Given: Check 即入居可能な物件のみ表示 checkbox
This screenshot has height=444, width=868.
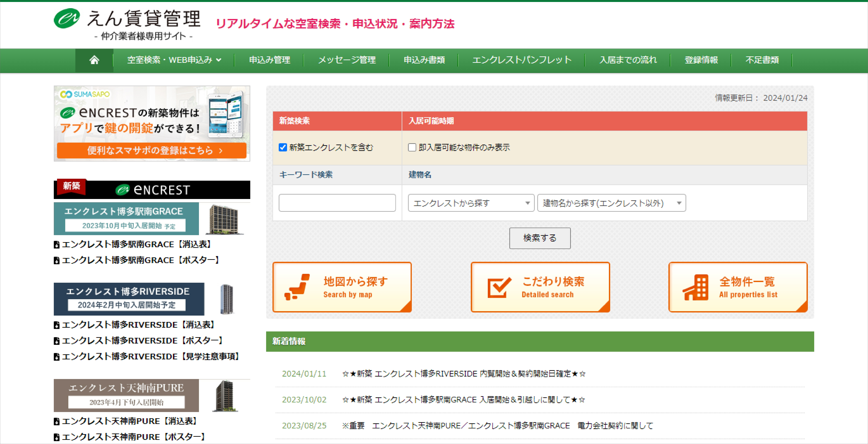Looking at the screenshot, I should (x=412, y=147).
